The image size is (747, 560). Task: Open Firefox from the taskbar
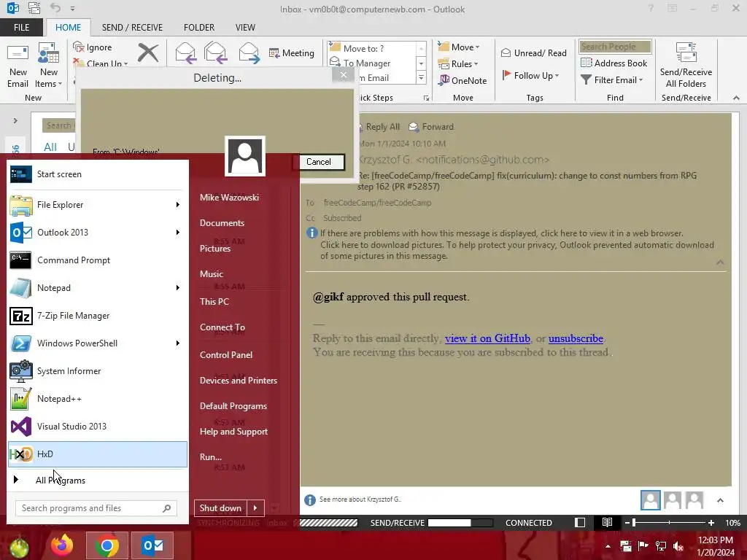(63, 545)
